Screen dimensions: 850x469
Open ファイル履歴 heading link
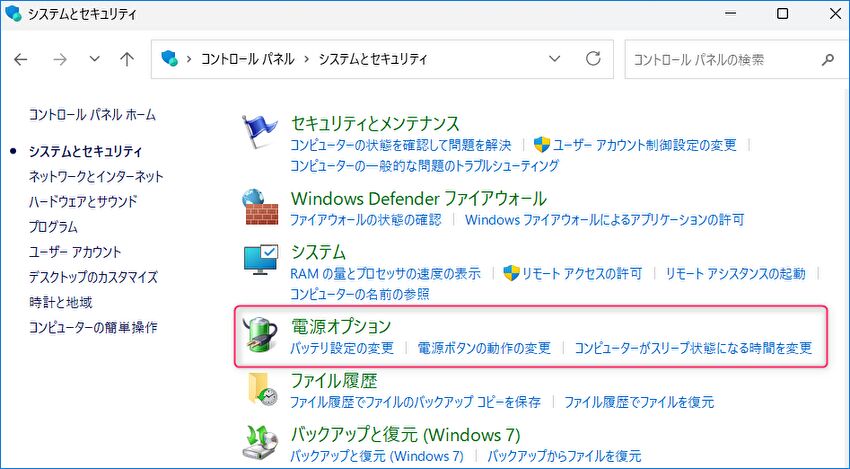pos(334,381)
